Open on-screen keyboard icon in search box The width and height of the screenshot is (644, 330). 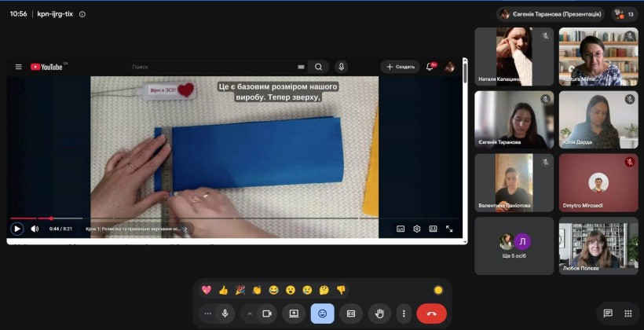[x=301, y=67]
